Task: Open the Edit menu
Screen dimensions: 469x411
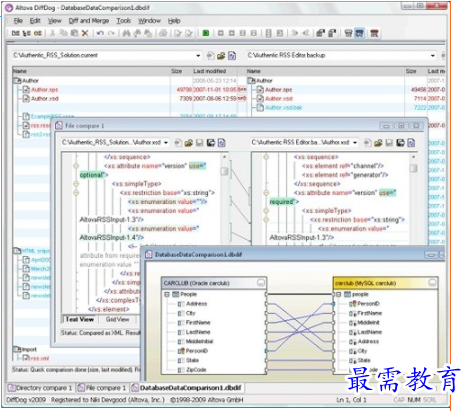Action: 35,21
